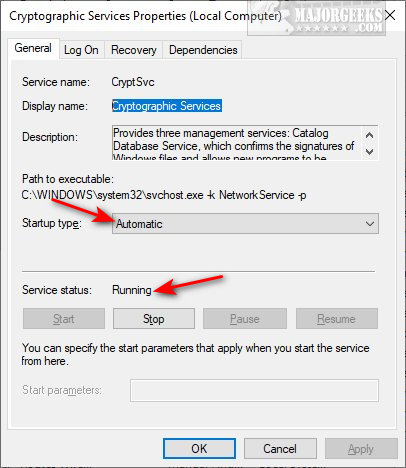
Task: Open the Recovery tab
Action: click(134, 50)
